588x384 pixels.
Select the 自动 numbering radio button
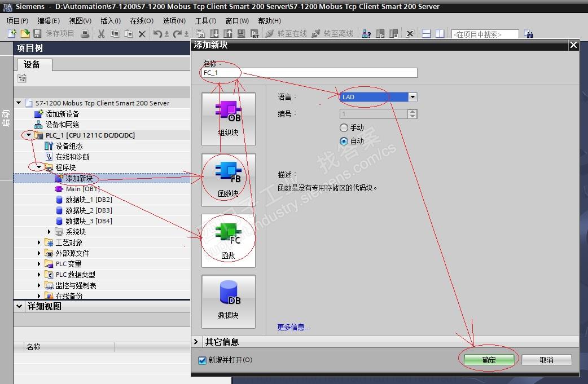(344, 141)
